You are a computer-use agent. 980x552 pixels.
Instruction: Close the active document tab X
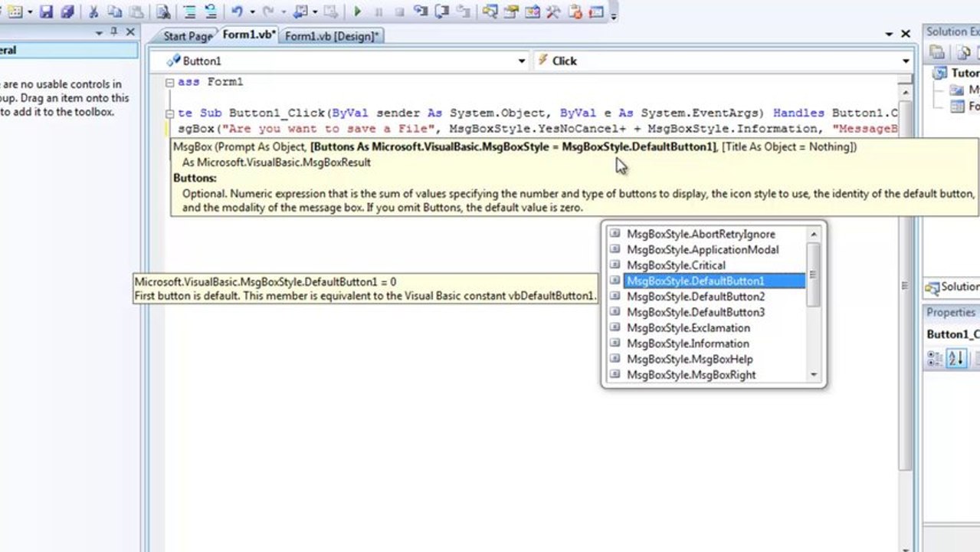[x=905, y=34]
